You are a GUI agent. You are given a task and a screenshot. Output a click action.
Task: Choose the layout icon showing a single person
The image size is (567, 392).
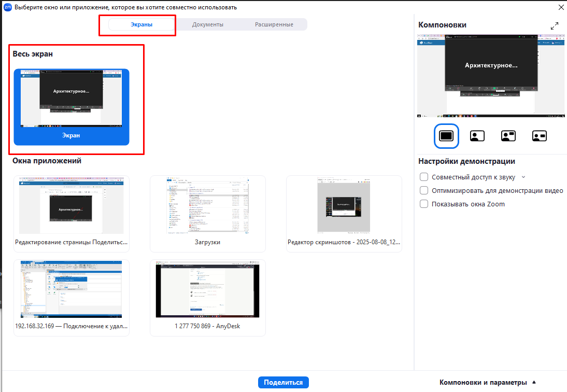[x=477, y=136]
